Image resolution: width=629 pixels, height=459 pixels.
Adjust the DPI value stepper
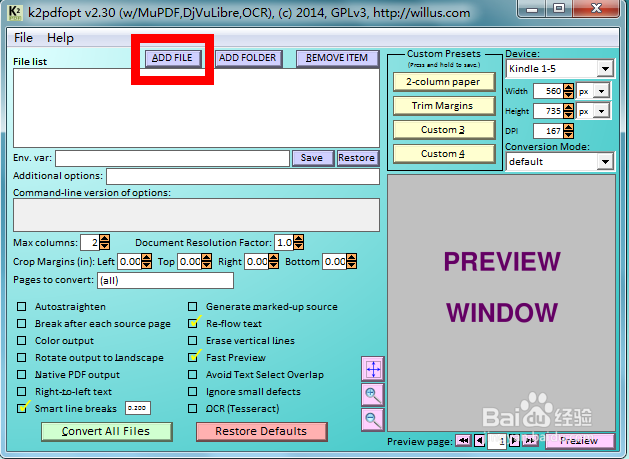click(568, 131)
